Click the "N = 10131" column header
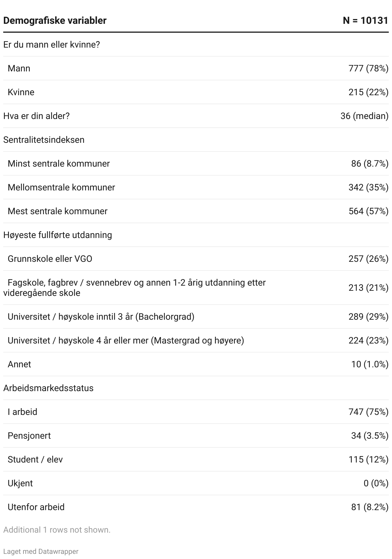The width and height of the screenshot is (392, 559). click(x=365, y=21)
